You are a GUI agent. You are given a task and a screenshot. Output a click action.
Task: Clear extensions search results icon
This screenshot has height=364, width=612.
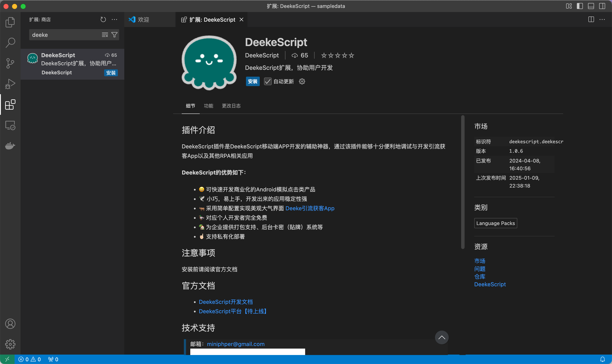[x=105, y=35]
